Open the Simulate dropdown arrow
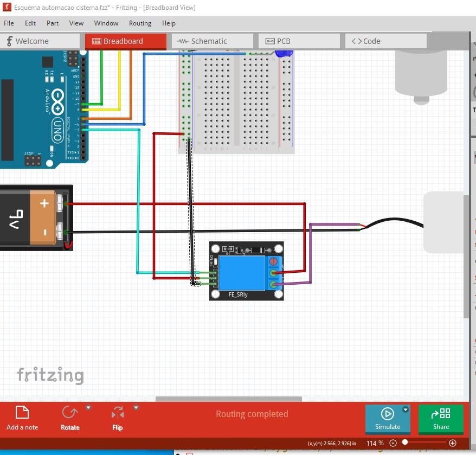This screenshot has height=455, width=476. coord(406,410)
